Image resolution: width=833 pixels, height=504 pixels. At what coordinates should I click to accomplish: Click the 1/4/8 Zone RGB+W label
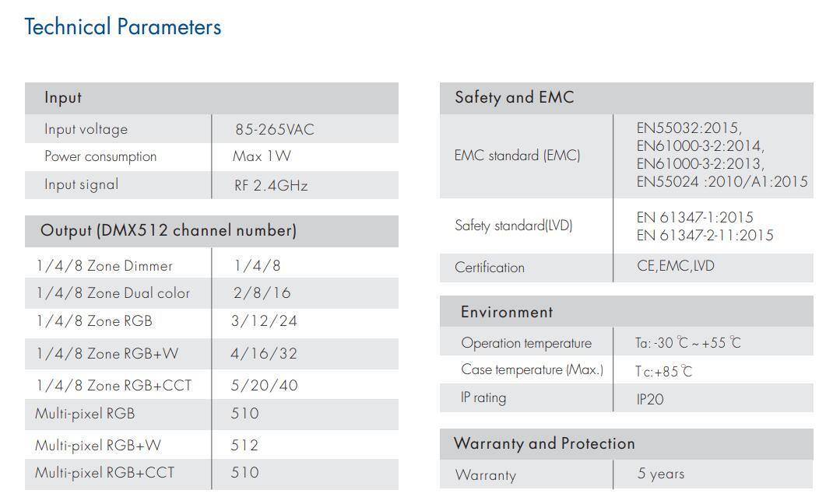point(107,354)
